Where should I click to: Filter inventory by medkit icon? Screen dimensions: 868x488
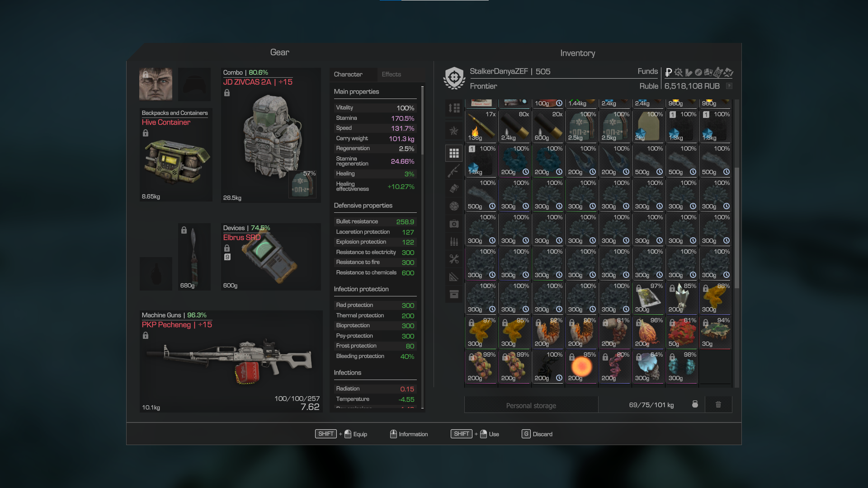click(x=454, y=224)
